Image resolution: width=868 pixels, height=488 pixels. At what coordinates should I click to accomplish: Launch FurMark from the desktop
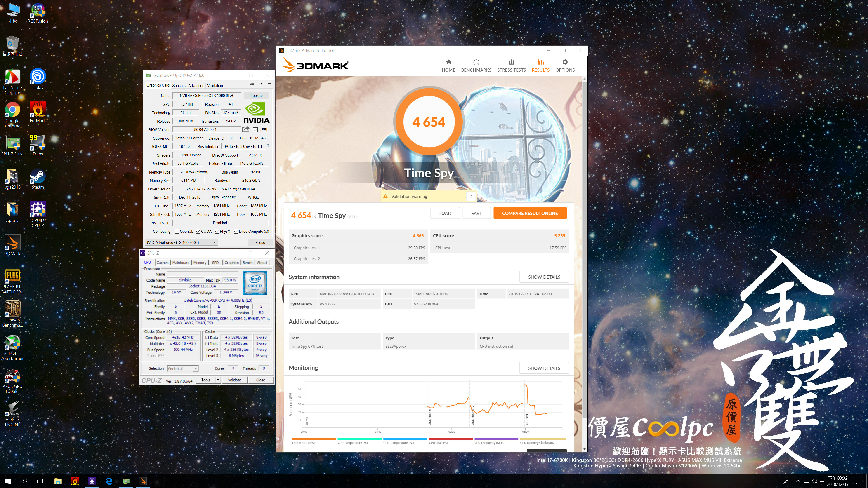(38, 113)
